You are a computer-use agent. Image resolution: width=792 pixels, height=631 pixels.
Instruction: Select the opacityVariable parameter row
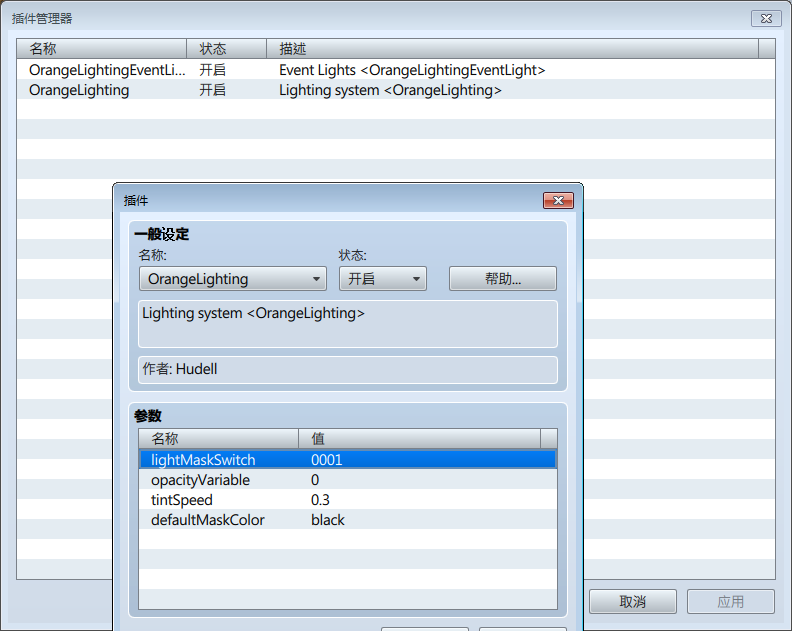(348, 480)
